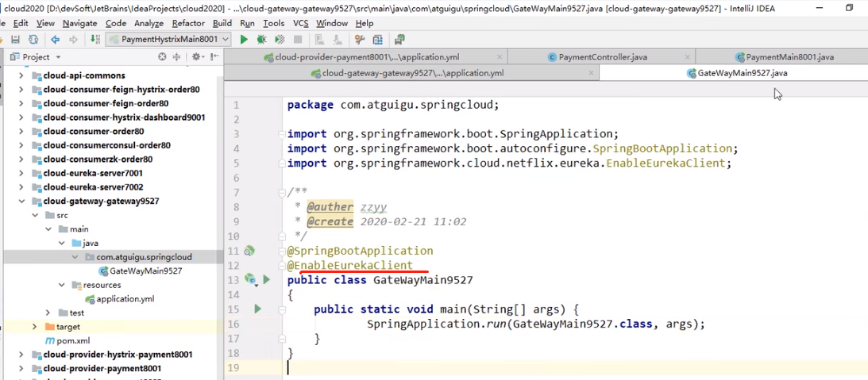868x380 pixels.
Task: Open Project panel gear settings
Action: [x=196, y=56]
